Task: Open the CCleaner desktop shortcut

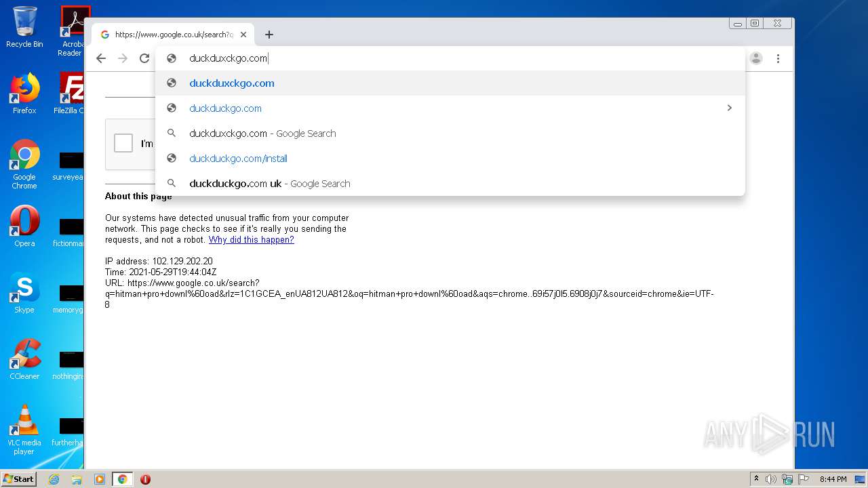Action: click(24, 359)
